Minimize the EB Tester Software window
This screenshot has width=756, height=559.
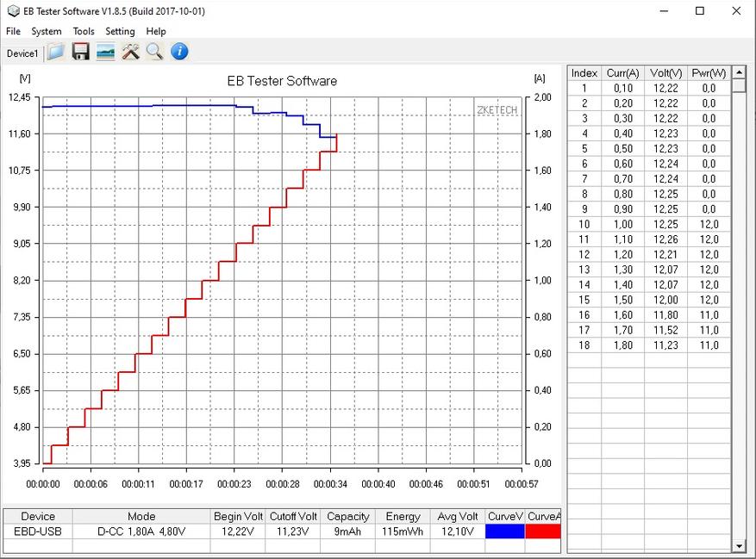tap(665, 11)
